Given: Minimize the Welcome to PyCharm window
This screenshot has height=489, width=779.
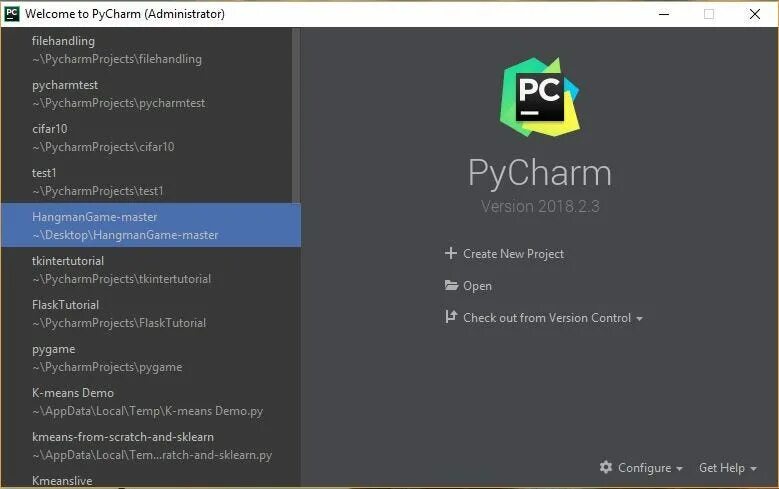Looking at the screenshot, I should click(664, 14).
